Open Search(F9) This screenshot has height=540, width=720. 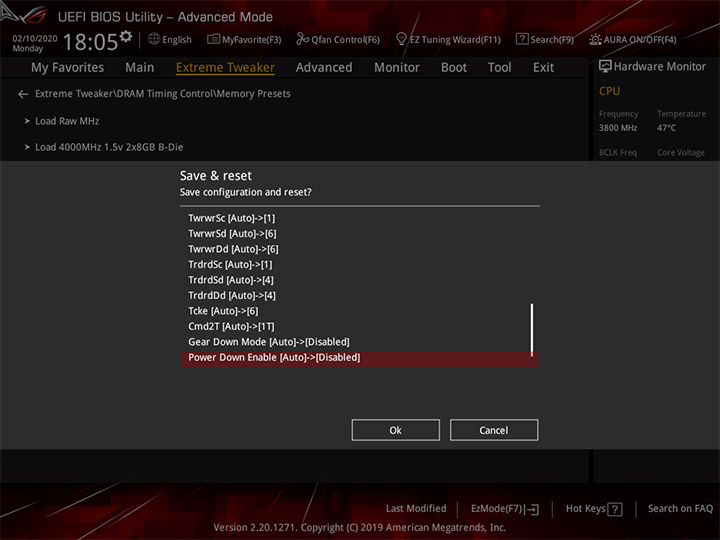click(552, 40)
